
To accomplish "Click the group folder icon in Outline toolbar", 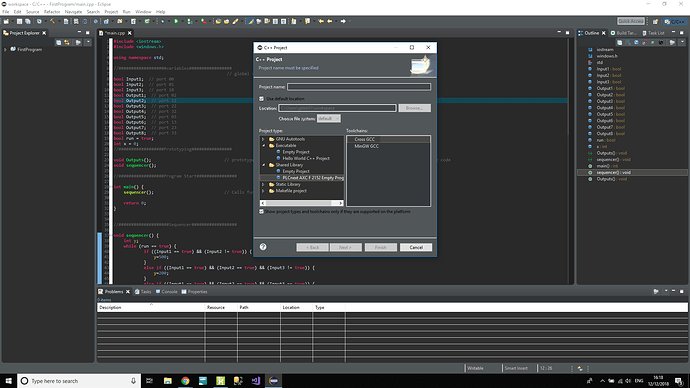I will [672, 42].
